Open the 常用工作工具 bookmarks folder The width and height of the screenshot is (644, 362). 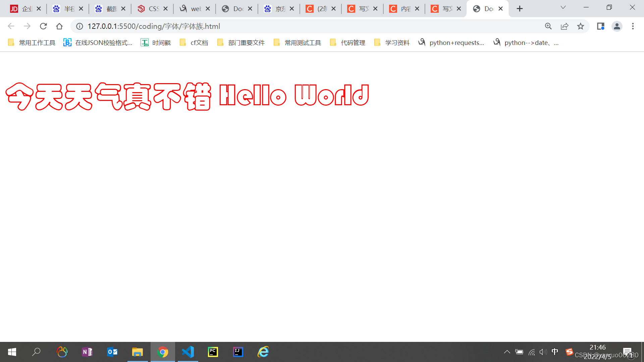[x=32, y=43]
